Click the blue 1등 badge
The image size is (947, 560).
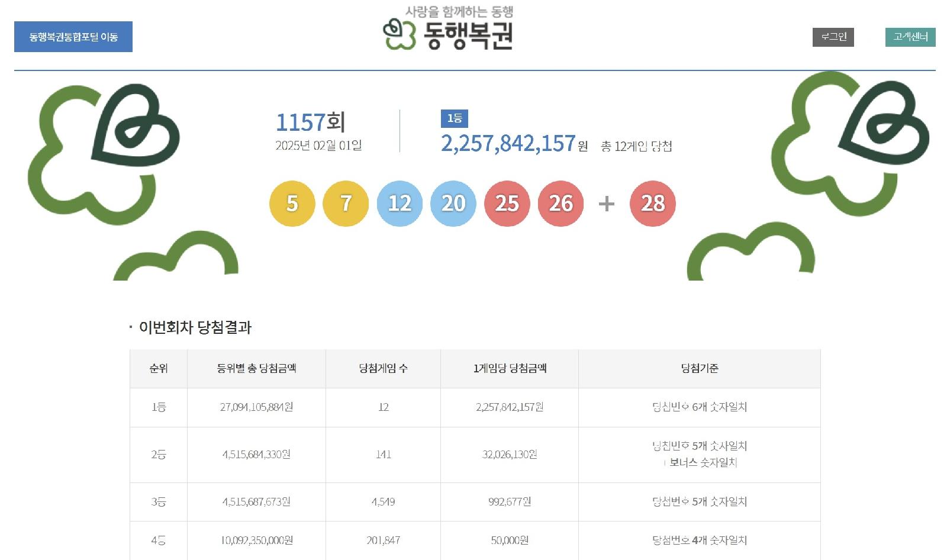(455, 118)
